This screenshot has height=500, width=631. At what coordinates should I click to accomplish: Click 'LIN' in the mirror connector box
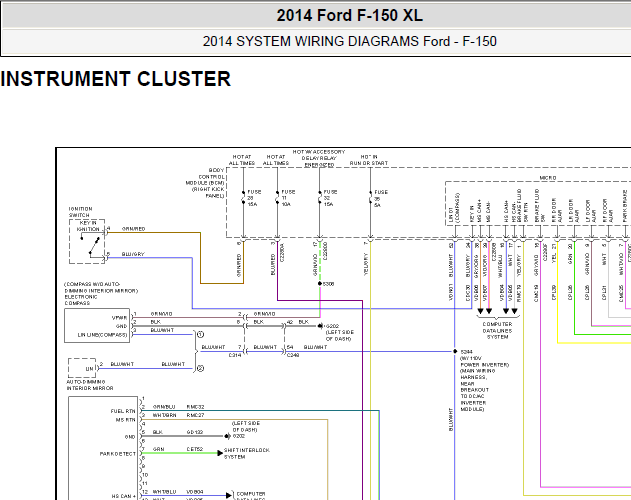(x=89, y=368)
